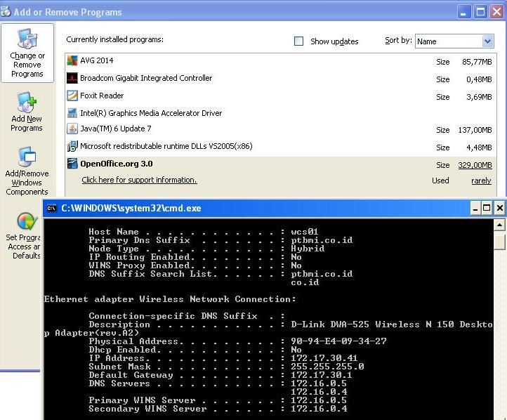
Task: Click the cmd.exe title bar icon
Action: [51, 208]
